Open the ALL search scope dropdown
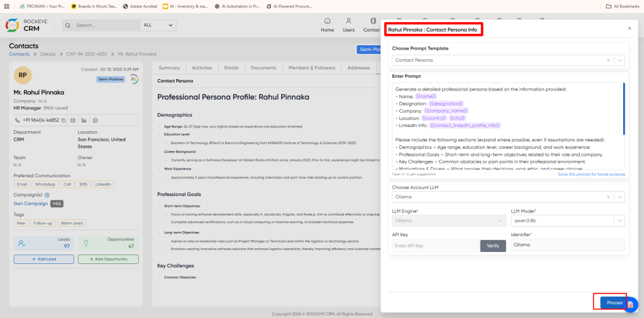 tap(158, 25)
